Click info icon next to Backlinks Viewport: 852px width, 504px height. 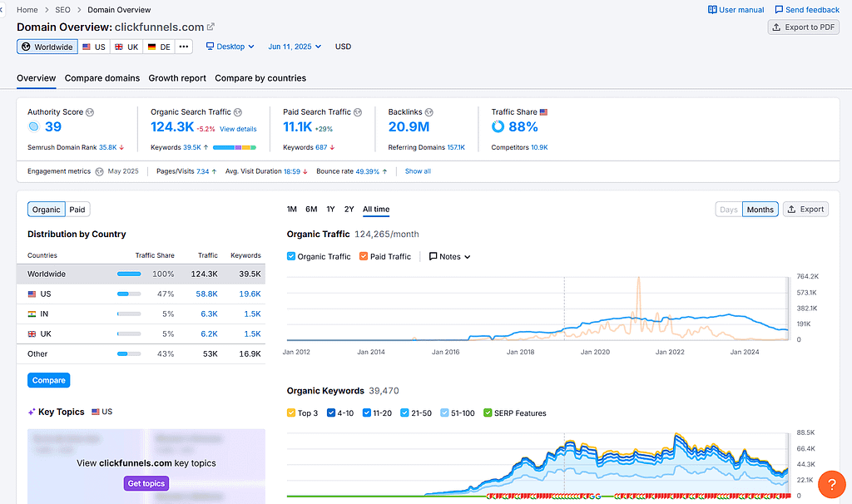pyautogui.click(x=428, y=112)
